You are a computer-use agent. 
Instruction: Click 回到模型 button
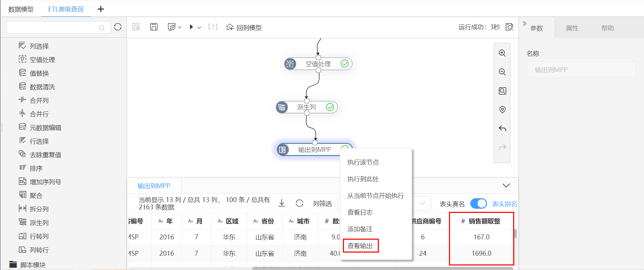point(244,27)
